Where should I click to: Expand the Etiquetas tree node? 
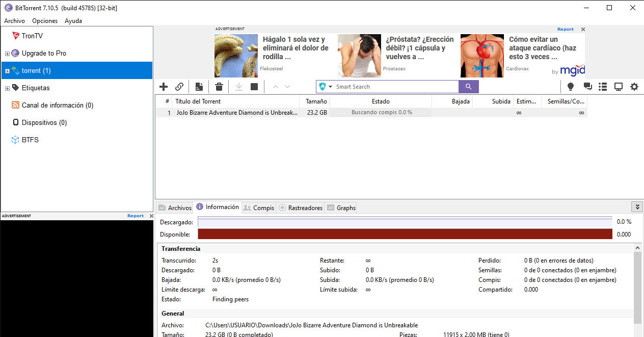tap(7, 88)
